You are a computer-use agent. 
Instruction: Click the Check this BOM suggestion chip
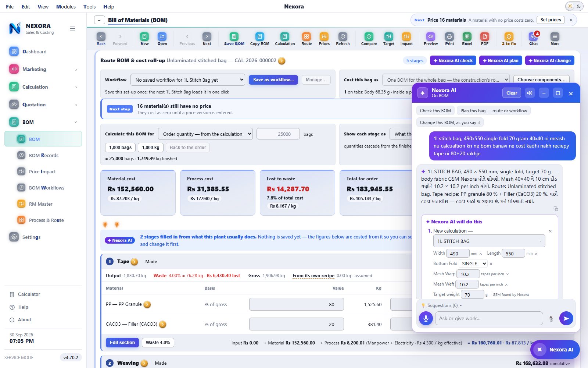[x=435, y=111]
